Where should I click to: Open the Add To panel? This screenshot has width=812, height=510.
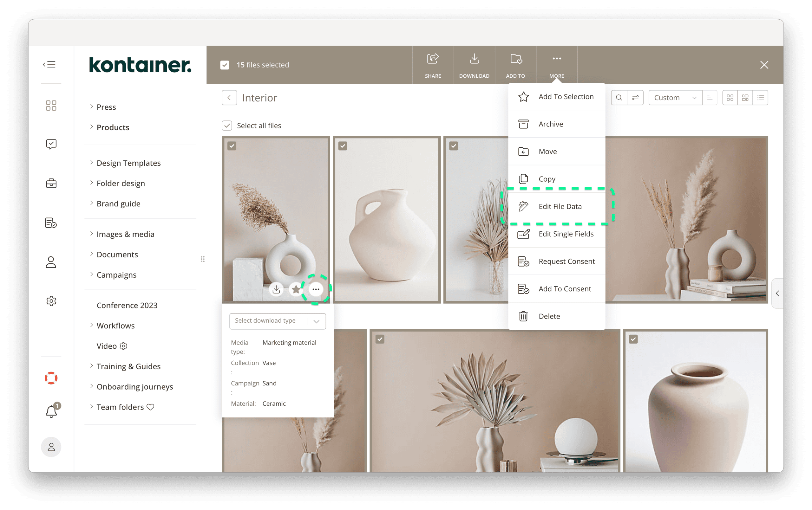click(515, 65)
